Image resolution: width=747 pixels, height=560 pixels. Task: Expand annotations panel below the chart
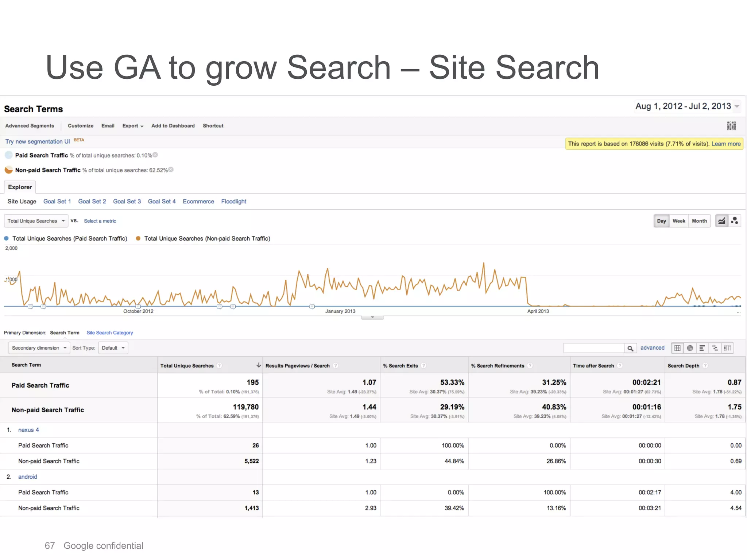pyautogui.click(x=372, y=318)
